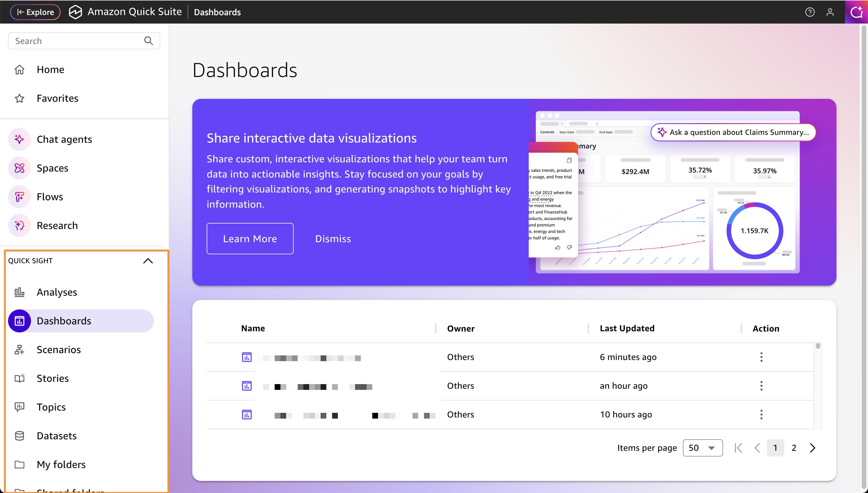Open Datasets in the sidebar
Screen dimensions: 868x493
point(57,436)
